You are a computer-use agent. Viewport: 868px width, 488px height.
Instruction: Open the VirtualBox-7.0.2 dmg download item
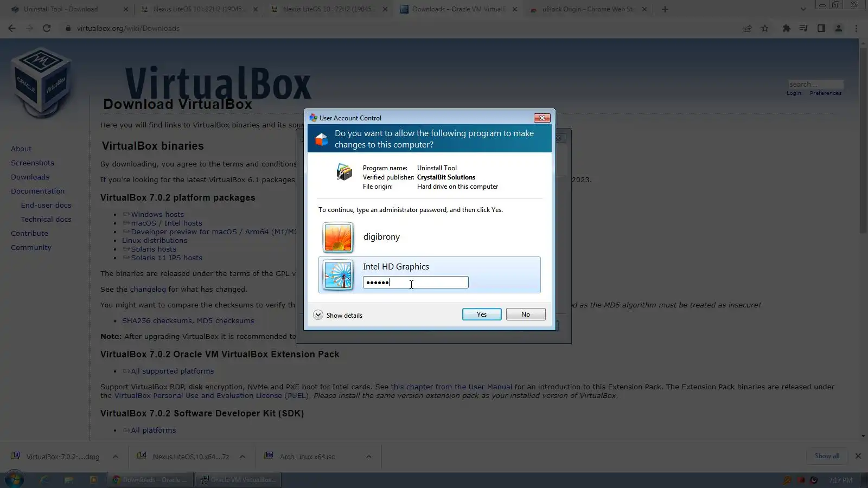click(55, 457)
